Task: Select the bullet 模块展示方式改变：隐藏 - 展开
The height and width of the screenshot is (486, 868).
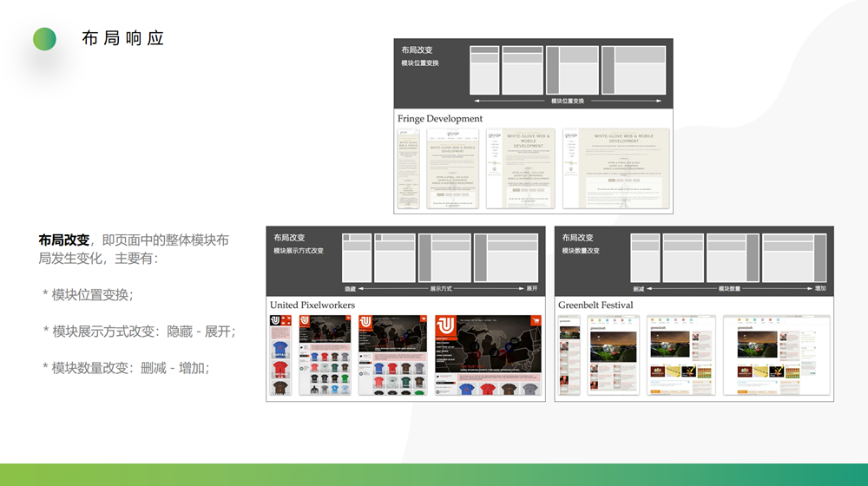Action: (139, 331)
